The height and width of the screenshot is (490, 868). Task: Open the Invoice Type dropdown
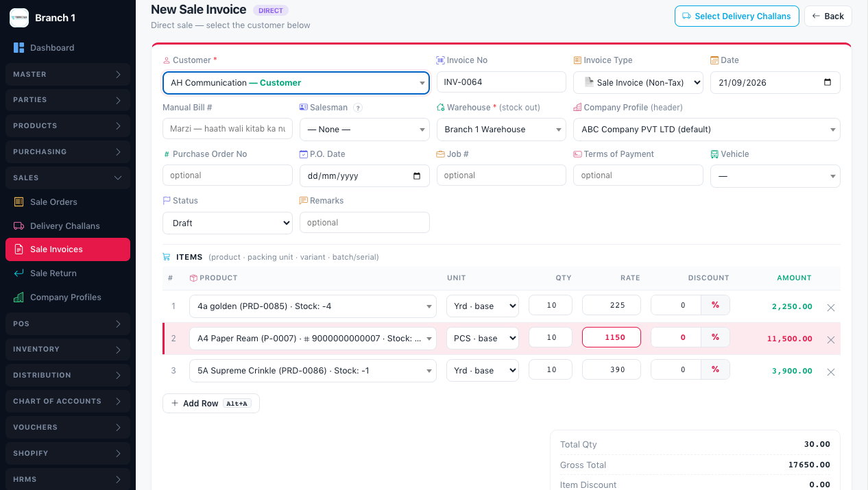(x=638, y=82)
